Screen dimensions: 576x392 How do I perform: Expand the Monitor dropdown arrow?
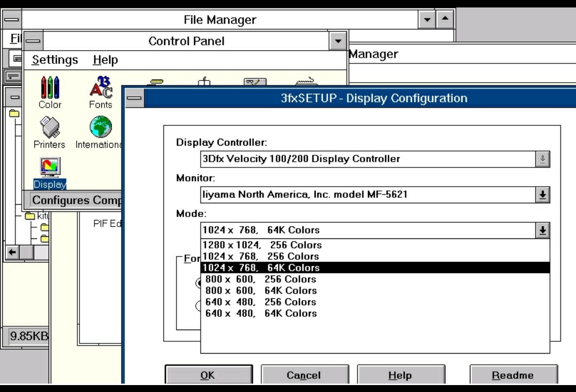(542, 195)
